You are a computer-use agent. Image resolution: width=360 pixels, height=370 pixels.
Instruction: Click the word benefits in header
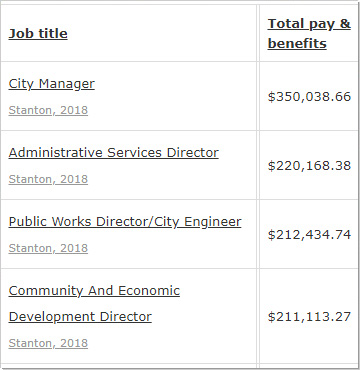coord(297,44)
